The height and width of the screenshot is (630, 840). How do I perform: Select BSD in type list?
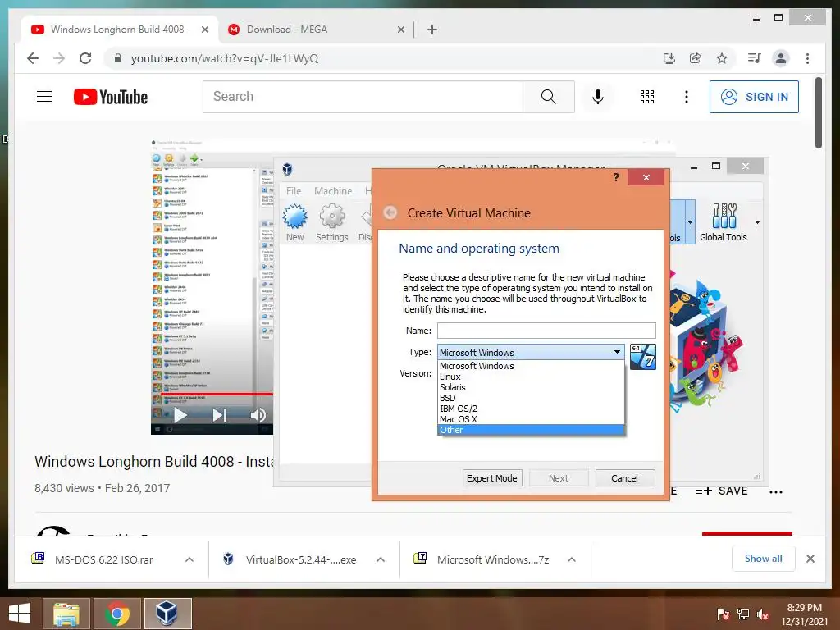coord(531,398)
